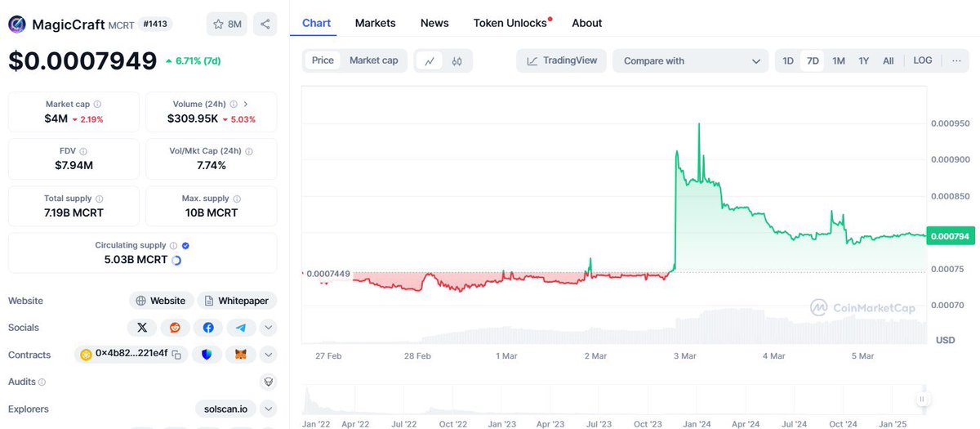The width and height of the screenshot is (980, 429).
Task: Open the Facebook social link
Action: coord(208,327)
